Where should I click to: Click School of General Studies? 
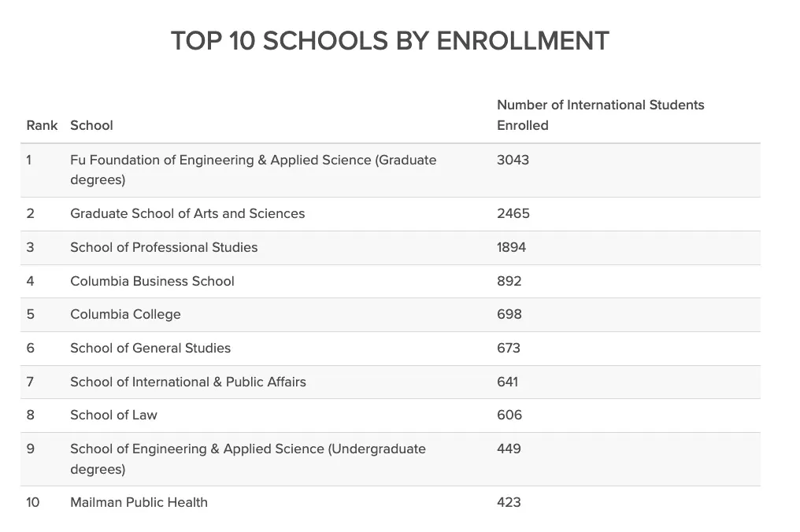(150, 348)
